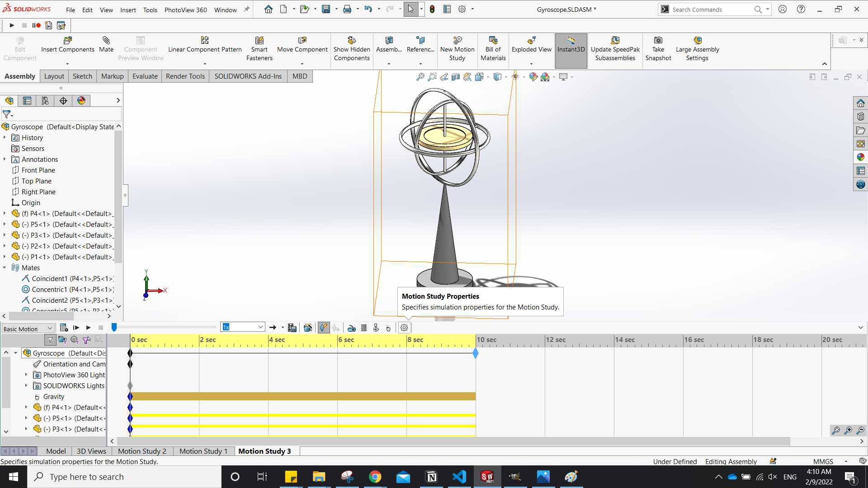The image size is (868, 488).
Task: Add a Spring to the study
Action: tap(364, 328)
